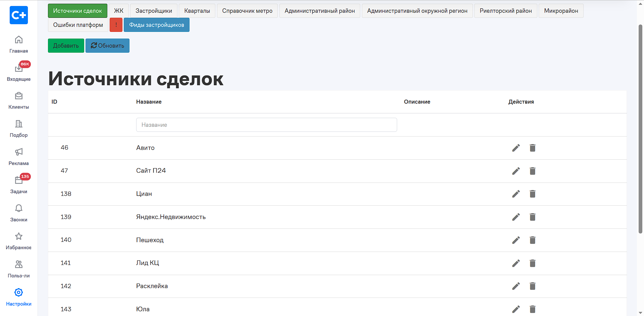This screenshot has height=316, width=644.
Task: Select the row name Яндекс.Недвижимость
Action: [171, 217]
